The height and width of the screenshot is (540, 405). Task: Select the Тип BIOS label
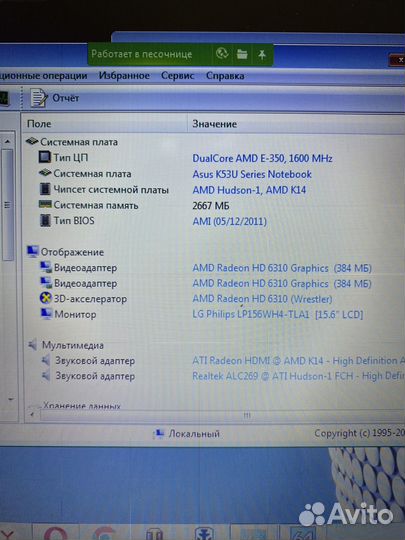[x=74, y=220]
